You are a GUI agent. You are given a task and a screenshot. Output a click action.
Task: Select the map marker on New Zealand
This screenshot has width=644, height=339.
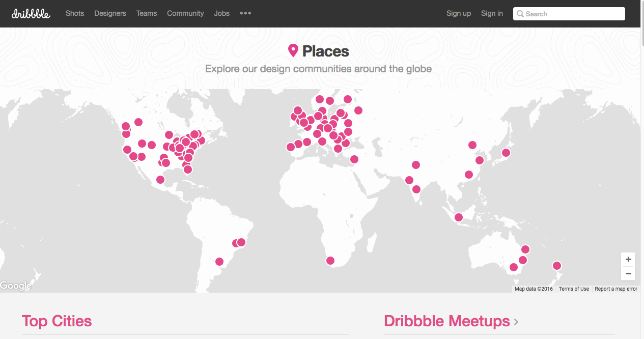pyautogui.click(x=557, y=265)
